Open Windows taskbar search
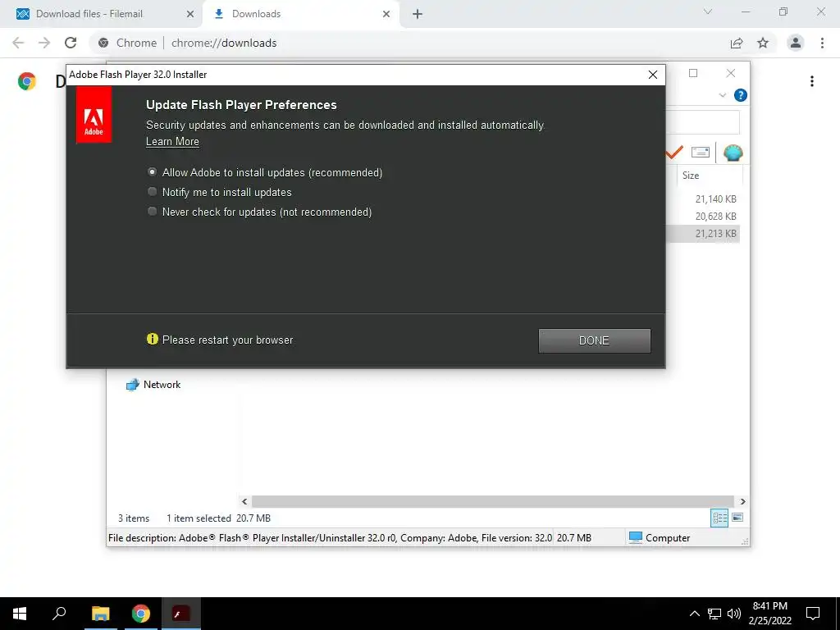This screenshot has height=630, width=840. [59, 614]
